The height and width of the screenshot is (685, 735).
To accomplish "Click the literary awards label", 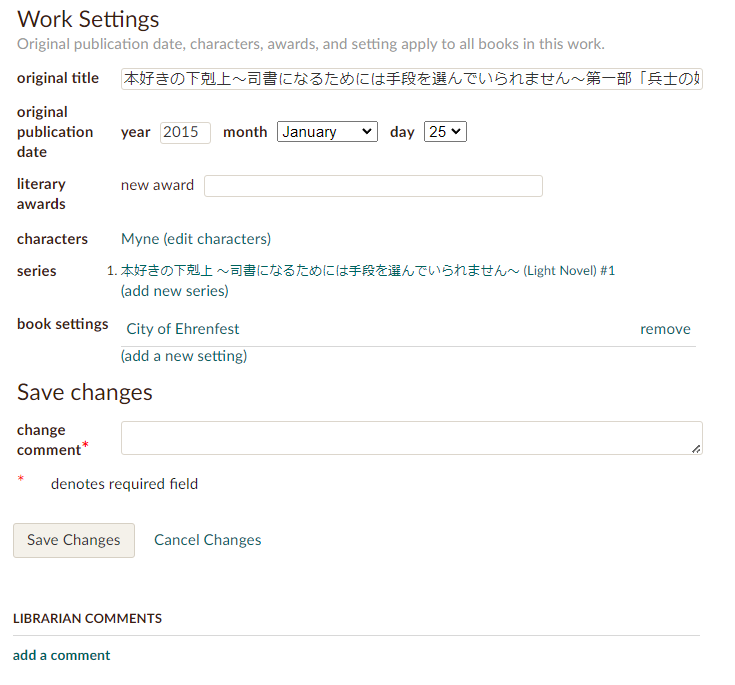I will click(x=41, y=194).
